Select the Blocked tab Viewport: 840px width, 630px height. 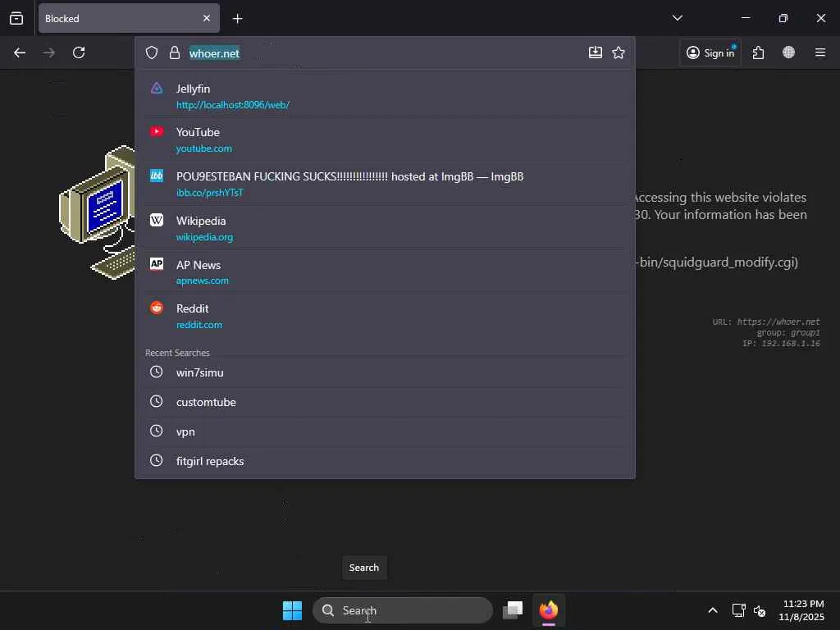click(129, 18)
